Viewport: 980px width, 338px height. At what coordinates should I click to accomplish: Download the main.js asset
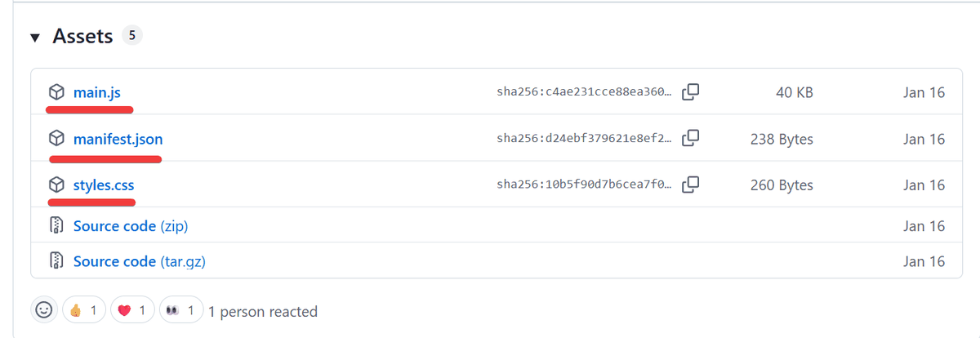coord(97,92)
